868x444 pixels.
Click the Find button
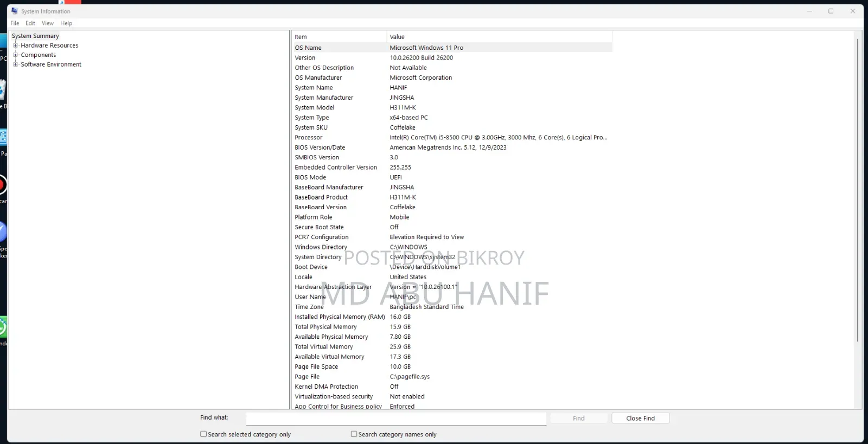(579, 418)
